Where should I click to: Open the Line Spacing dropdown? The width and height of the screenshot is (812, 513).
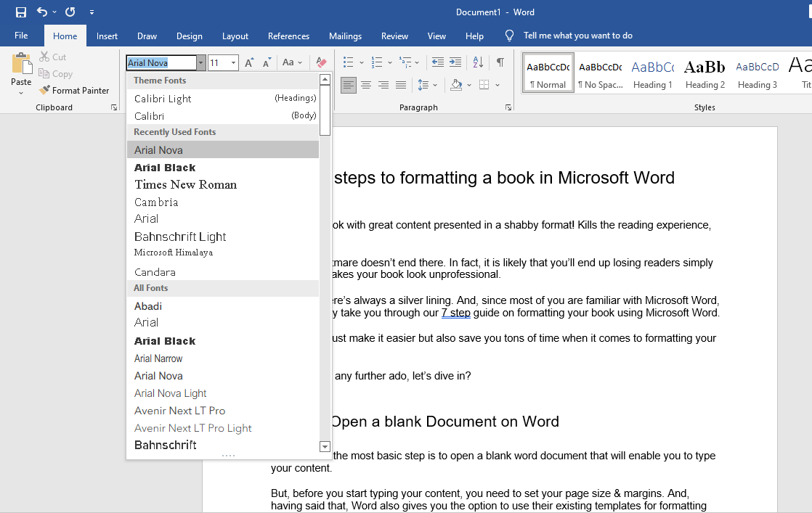pos(428,86)
